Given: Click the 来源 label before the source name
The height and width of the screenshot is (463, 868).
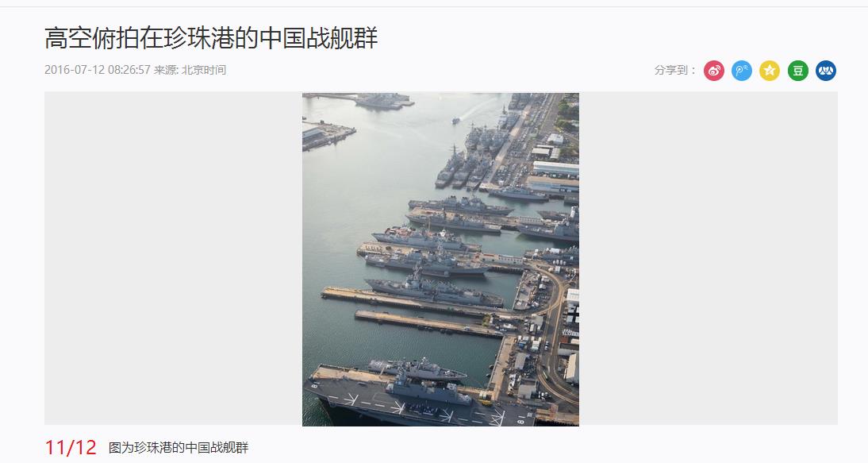Looking at the screenshot, I should pyautogui.click(x=166, y=70).
